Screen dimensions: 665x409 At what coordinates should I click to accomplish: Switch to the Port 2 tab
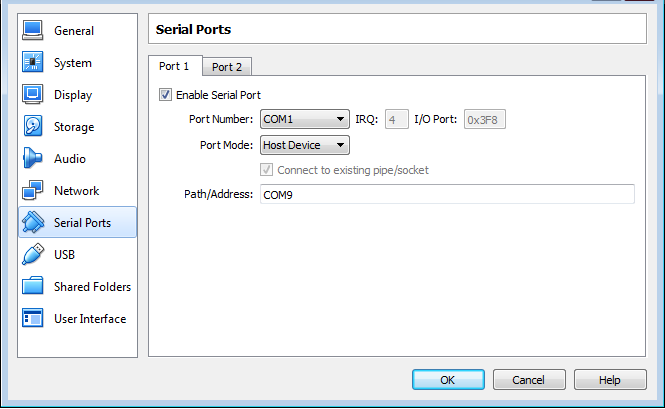[227, 67]
